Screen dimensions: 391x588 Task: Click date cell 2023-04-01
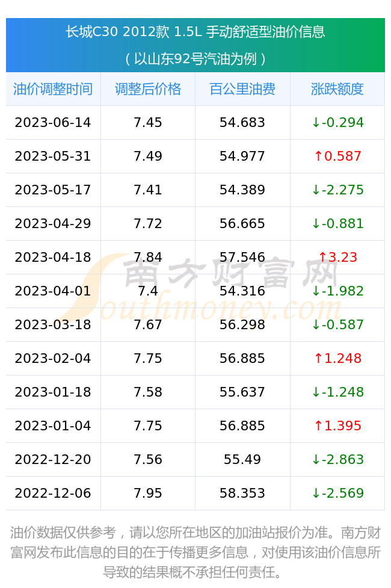click(53, 291)
